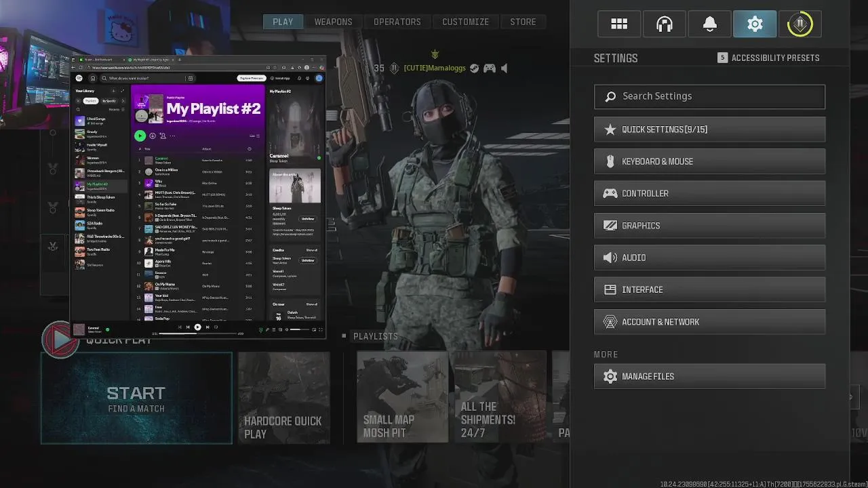
Task: Click the speaker icon on Audio row
Action: [610, 258]
